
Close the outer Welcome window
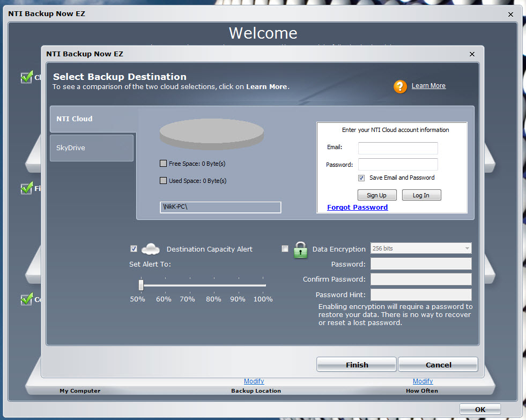click(x=510, y=14)
